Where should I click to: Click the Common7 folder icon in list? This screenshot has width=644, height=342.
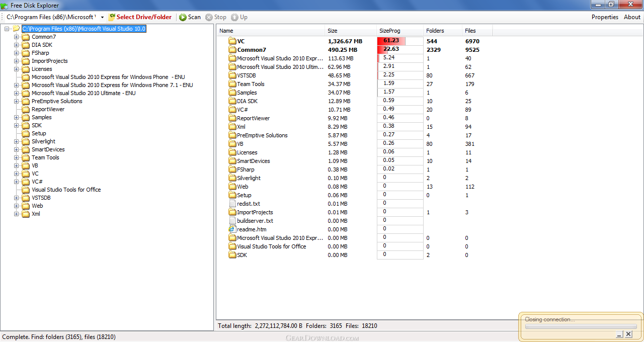coord(232,50)
